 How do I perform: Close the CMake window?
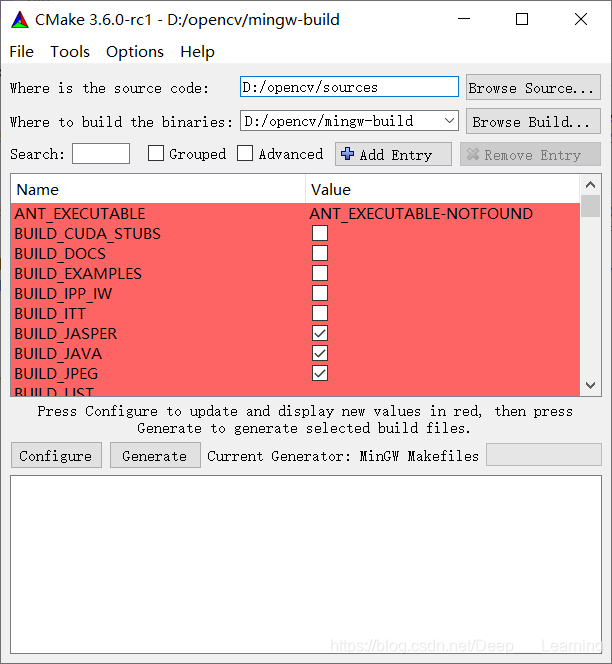tap(581, 19)
